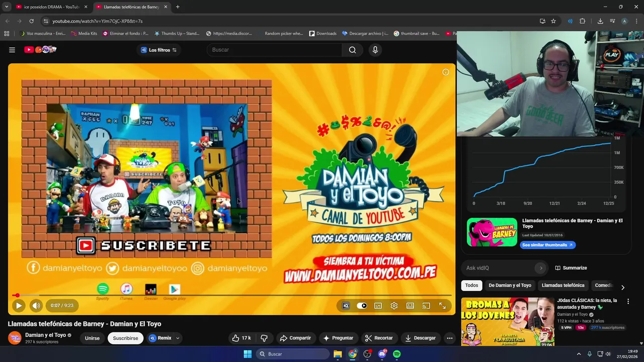Open Los filtros vidIQ filter button
The height and width of the screenshot is (362, 644).
pyautogui.click(x=159, y=50)
